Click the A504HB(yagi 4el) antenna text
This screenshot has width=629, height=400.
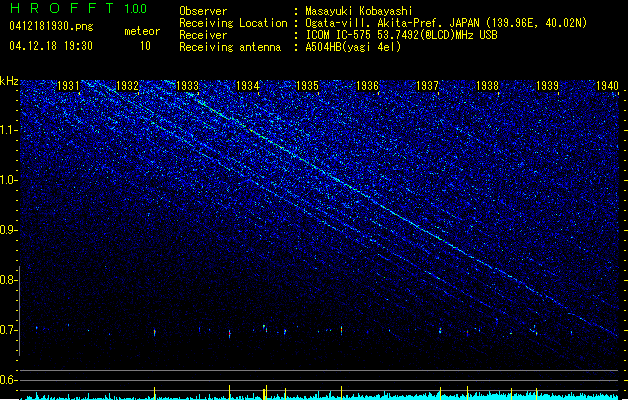[x=353, y=47]
